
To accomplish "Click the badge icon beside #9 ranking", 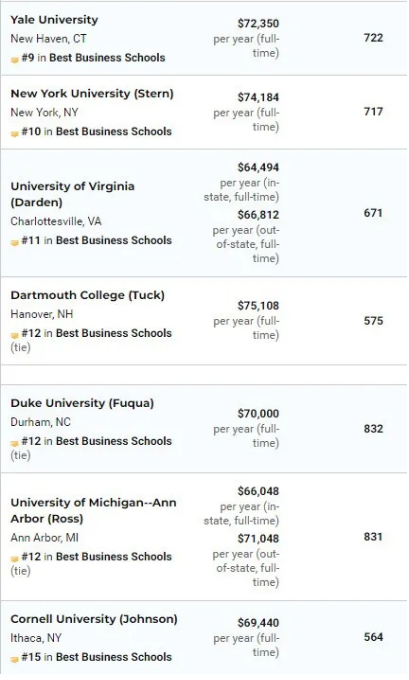I will [15, 59].
